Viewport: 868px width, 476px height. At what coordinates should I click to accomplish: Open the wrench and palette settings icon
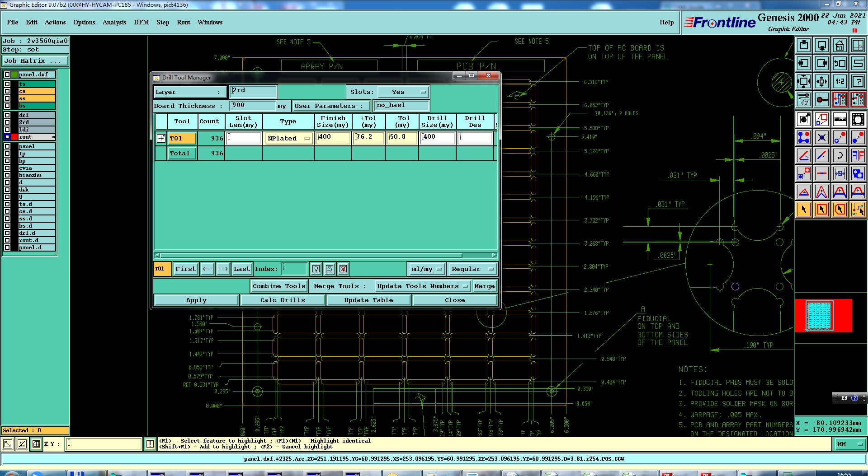pyautogui.click(x=804, y=99)
